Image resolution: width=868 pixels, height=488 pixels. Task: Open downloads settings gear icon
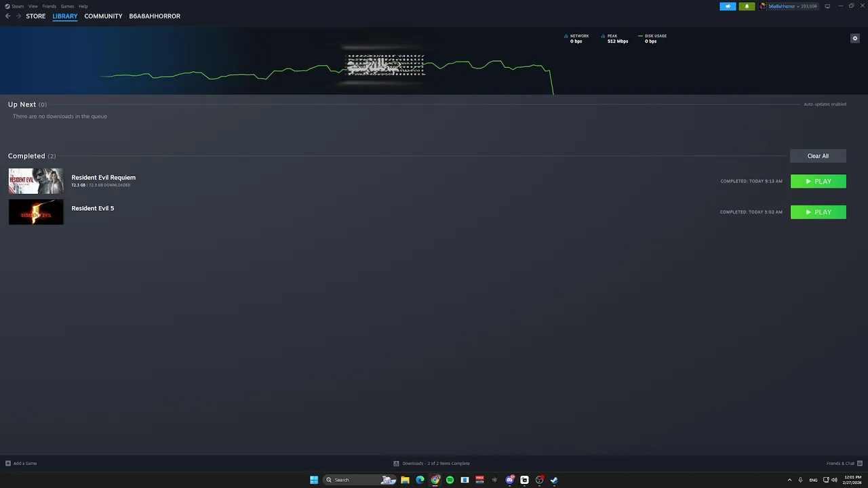coord(855,38)
